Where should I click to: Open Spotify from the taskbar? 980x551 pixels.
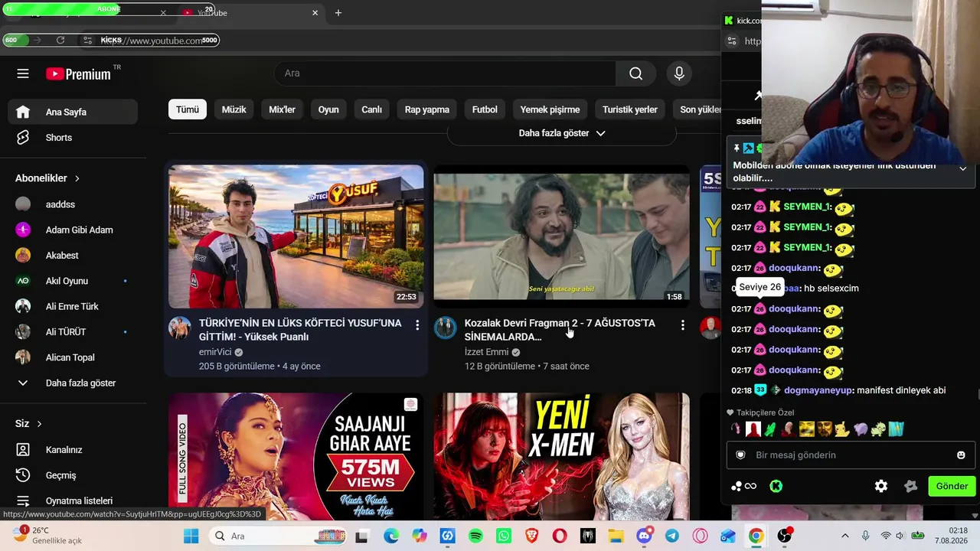click(475, 536)
